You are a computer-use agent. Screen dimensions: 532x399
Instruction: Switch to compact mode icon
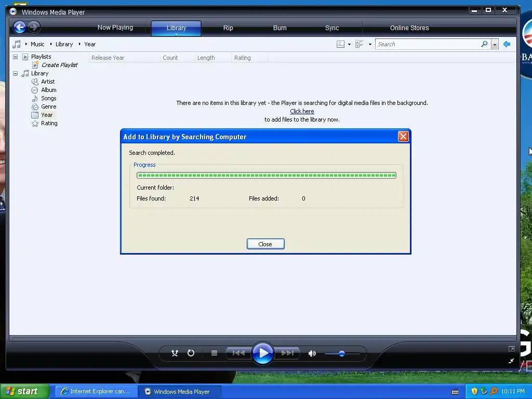[x=511, y=361]
